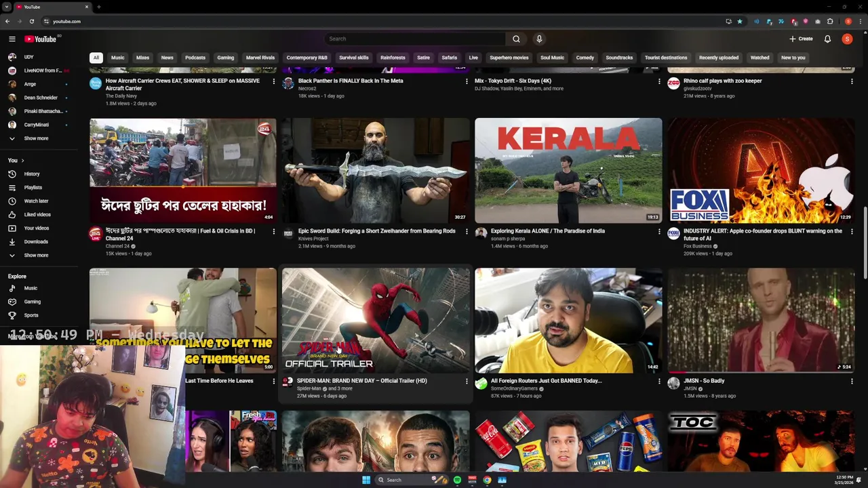Go to YouTube home via logo
Viewport: 868px width, 488px height.
[41, 39]
